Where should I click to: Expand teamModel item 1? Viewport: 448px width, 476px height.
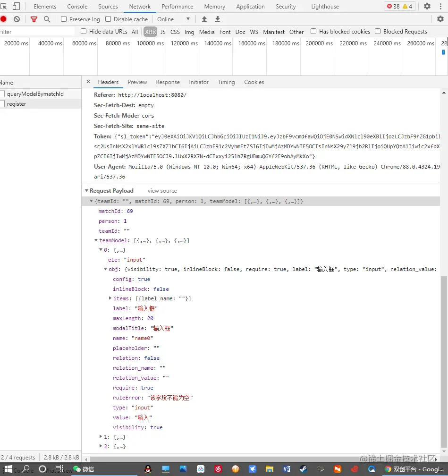[101, 436]
